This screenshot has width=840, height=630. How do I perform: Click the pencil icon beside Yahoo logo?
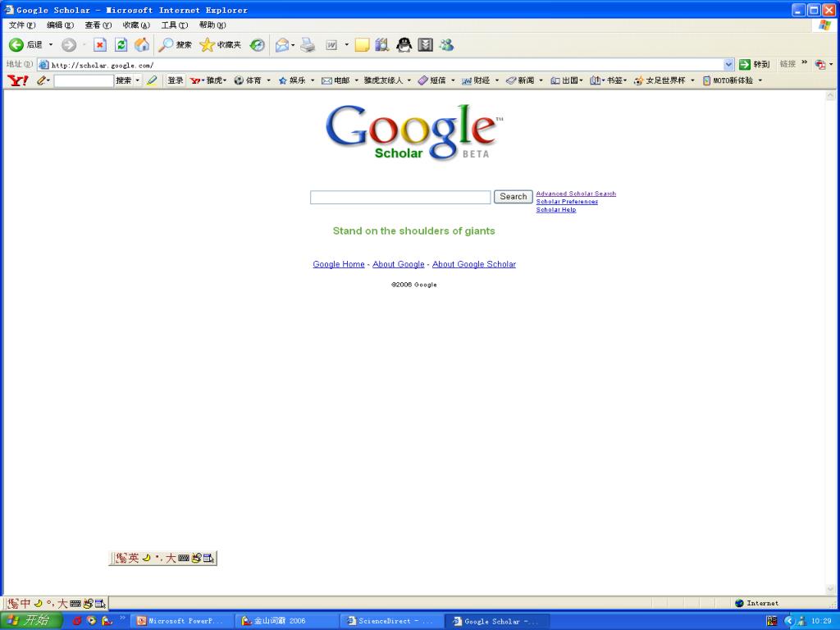pos(41,80)
